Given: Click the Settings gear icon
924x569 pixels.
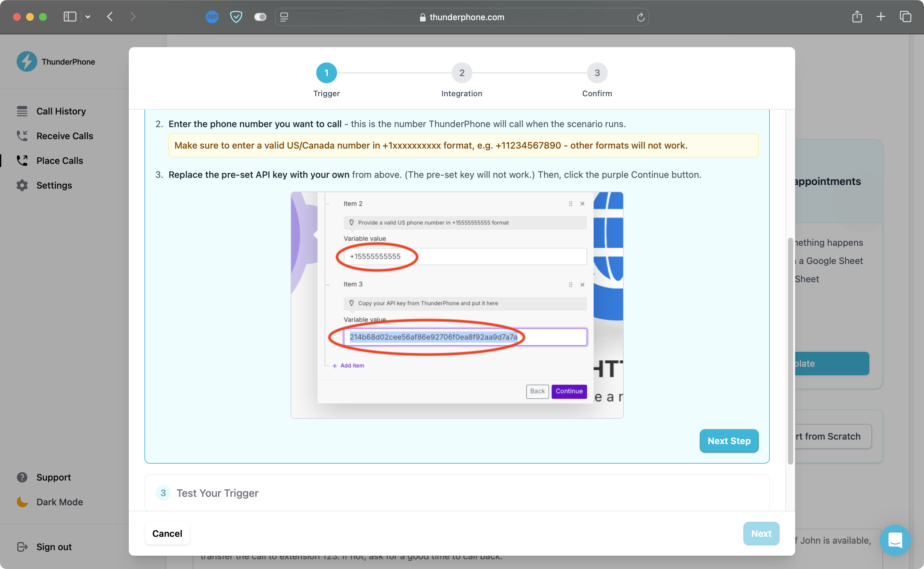Looking at the screenshot, I should (22, 185).
